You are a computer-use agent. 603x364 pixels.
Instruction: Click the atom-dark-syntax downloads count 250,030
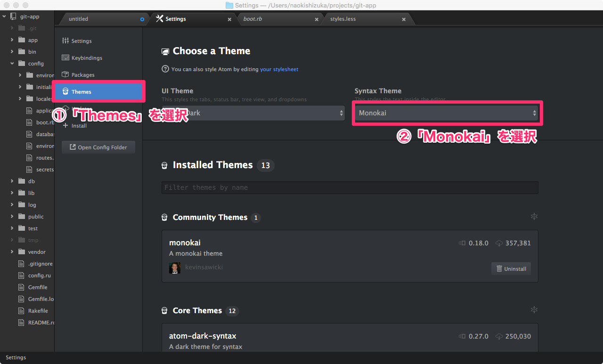pyautogui.click(x=518, y=337)
